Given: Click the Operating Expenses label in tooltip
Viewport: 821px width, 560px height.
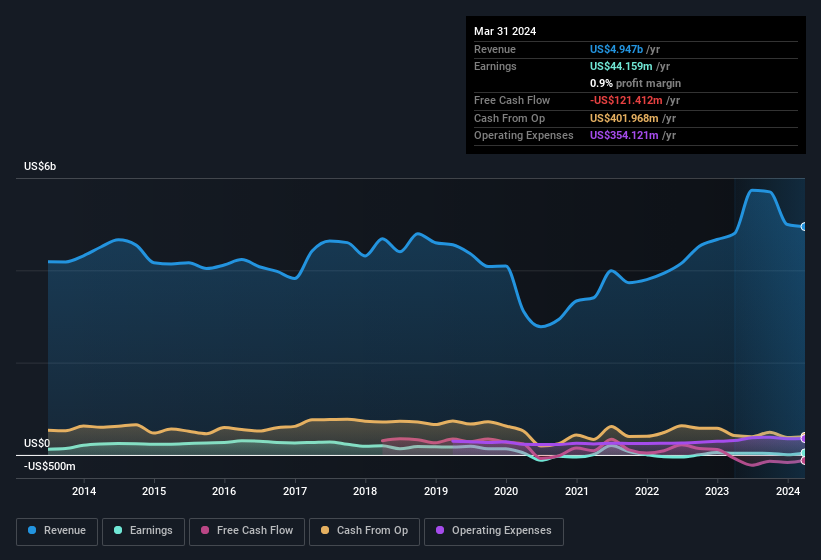Looking at the screenshot, I should [524, 136].
